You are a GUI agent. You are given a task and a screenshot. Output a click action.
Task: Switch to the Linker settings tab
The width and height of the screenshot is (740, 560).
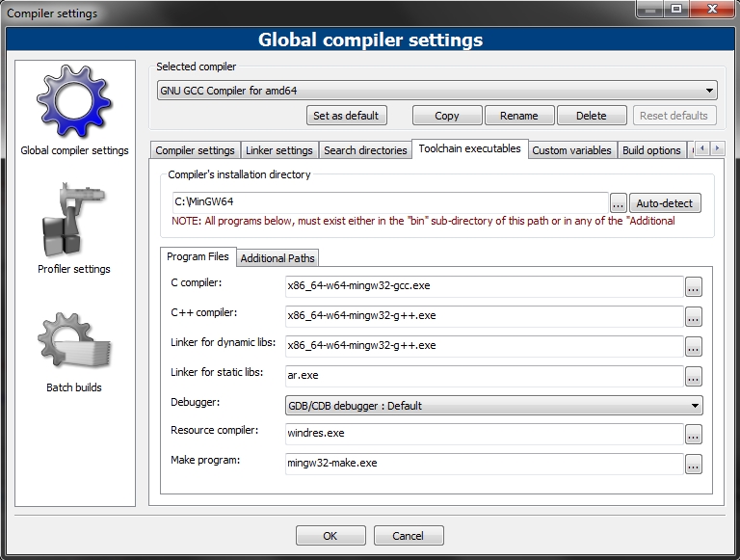pos(279,150)
